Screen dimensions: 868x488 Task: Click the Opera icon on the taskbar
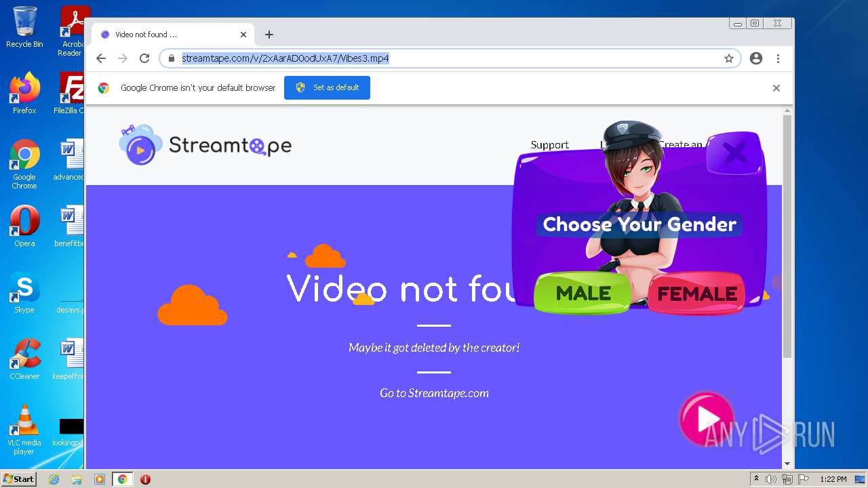pos(145,479)
